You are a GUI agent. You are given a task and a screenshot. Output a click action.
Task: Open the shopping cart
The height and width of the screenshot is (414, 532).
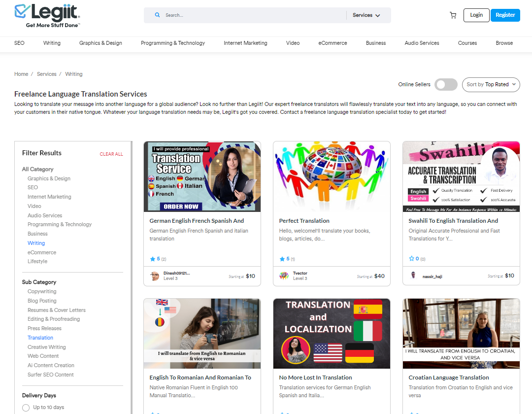[x=453, y=15]
